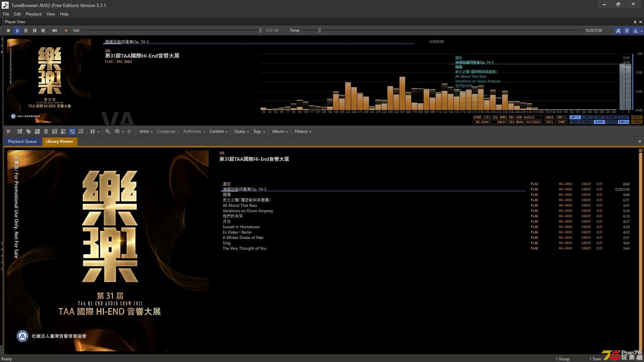Viewport: 644px width, 362px height.
Task: Open the Album dropdown
Action: 280,131
